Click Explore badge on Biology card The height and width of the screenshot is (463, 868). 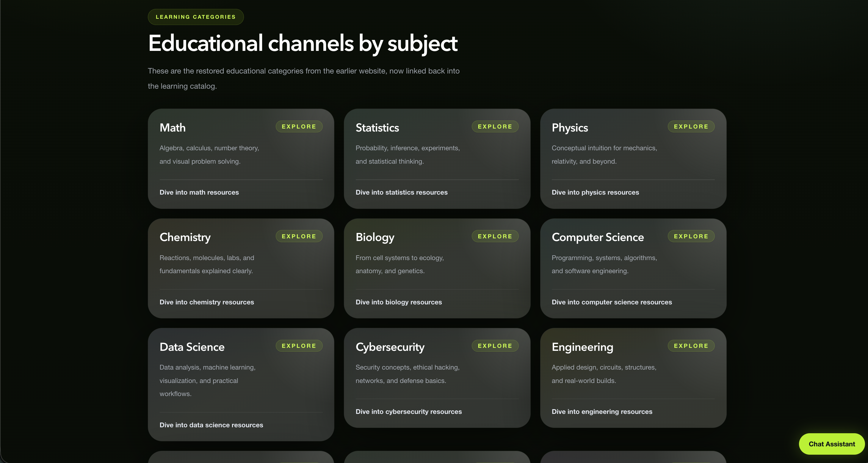495,236
